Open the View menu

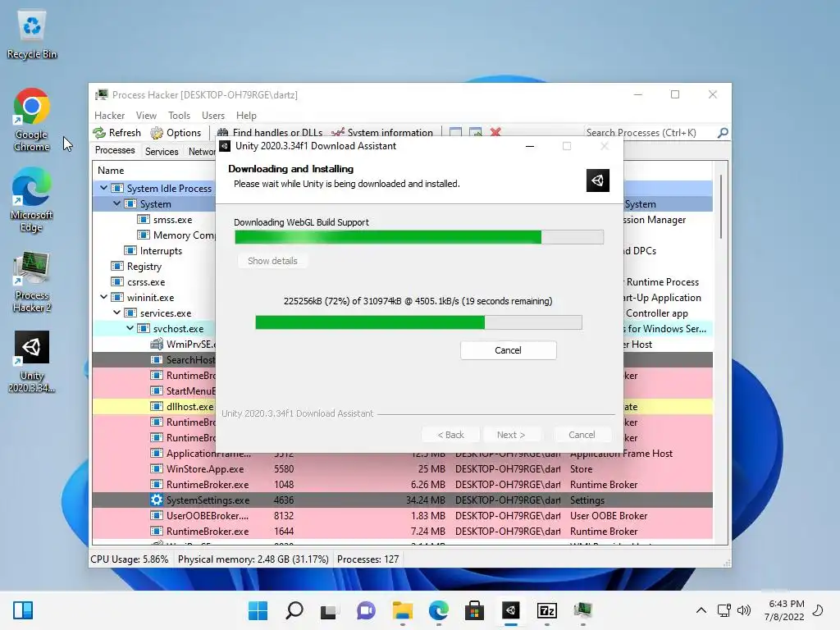point(146,115)
